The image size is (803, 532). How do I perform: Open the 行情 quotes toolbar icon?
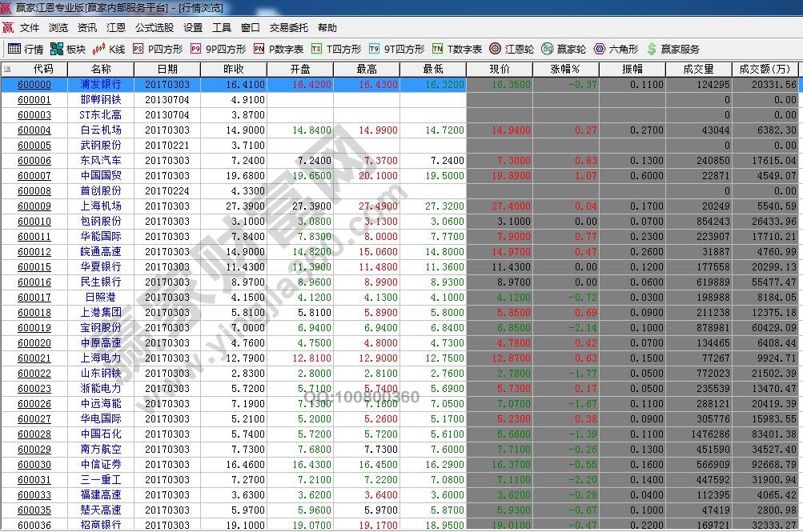26,49
